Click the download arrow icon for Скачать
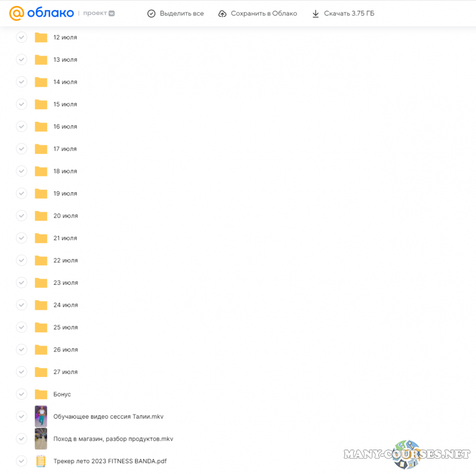476x474 pixels. pyautogui.click(x=315, y=14)
